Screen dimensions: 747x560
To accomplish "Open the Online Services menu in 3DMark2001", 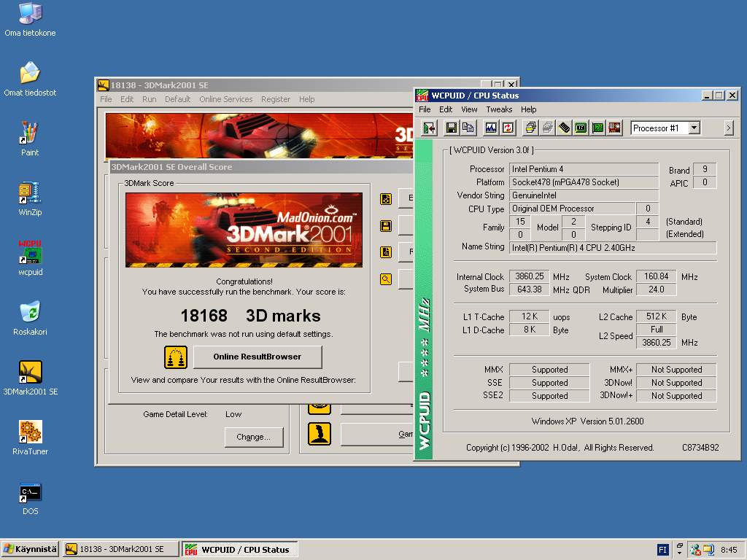I will (225, 99).
